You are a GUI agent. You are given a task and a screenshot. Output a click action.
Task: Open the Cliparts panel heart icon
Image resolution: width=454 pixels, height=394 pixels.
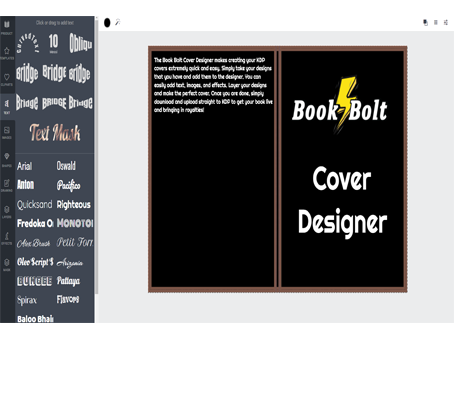pyautogui.click(x=7, y=80)
